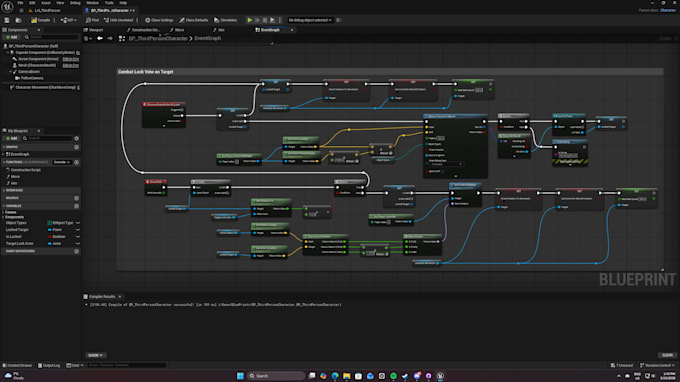The width and height of the screenshot is (680, 382).
Task: Open the Windows Start menu
Action: pos(240,376)
